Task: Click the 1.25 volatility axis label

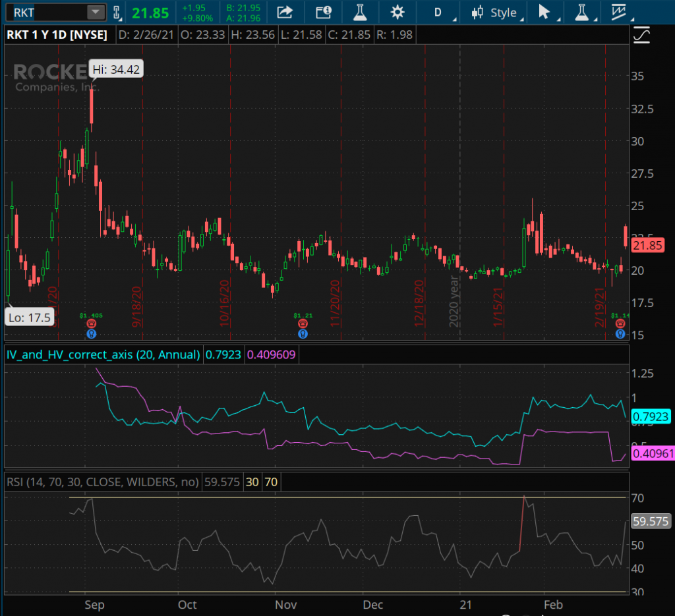Action: tap(642, 373)
